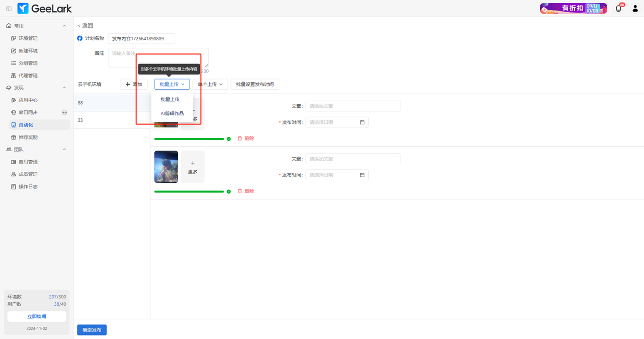This screenshot has height=339, width=644.
Task: Open 应用中心 in sidebar
Action: pos(28,100)
